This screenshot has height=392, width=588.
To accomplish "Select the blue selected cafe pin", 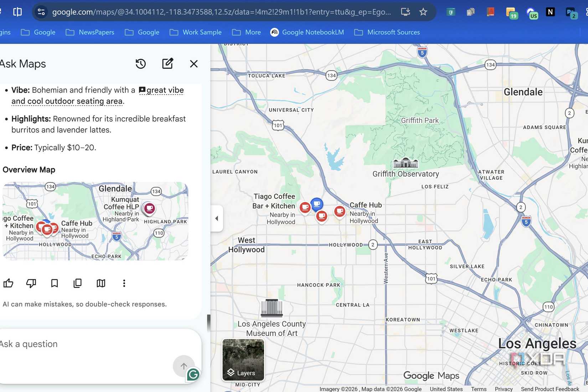I will [x=317, y=204].
